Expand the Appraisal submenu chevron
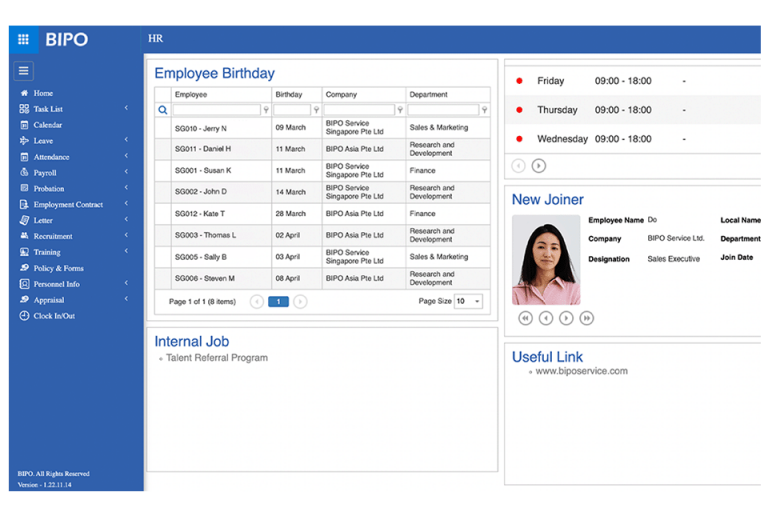This screenshot has width=768, height=512. pos(126,298)
